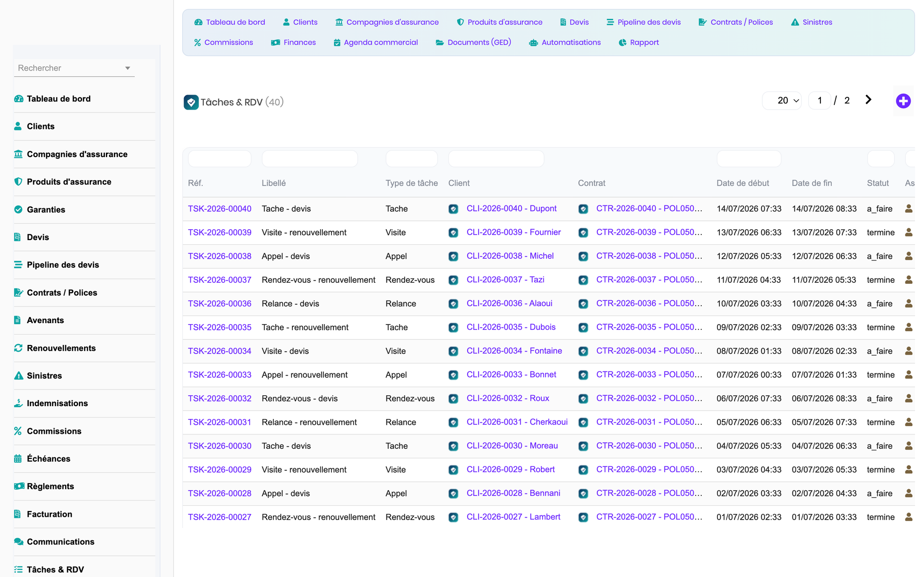Click assignee person icon in TSK-2026-00039 row
This screenshot has height=577, width=924.
pos(908,232)
